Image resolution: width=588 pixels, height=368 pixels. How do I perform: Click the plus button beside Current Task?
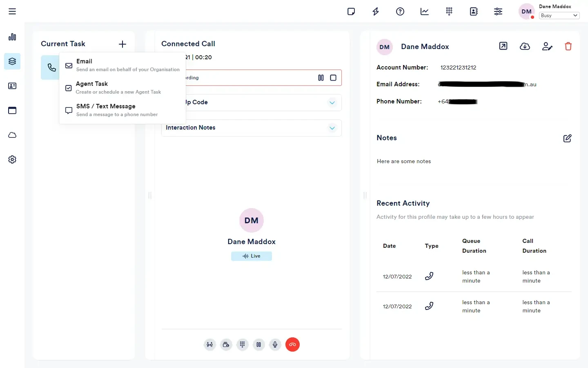[x=122, y=44]
